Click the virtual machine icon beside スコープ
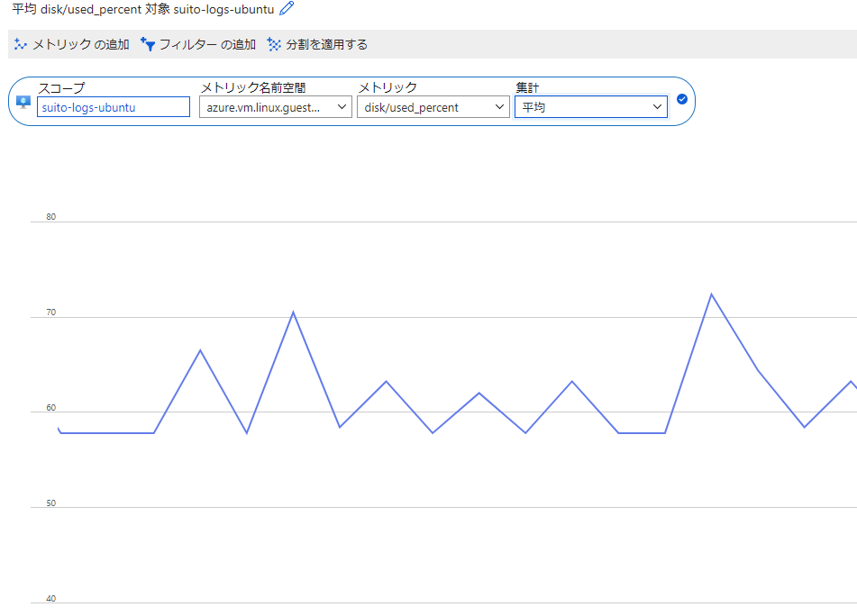Screen dimensions: 857x616 [x=23, y=101]
